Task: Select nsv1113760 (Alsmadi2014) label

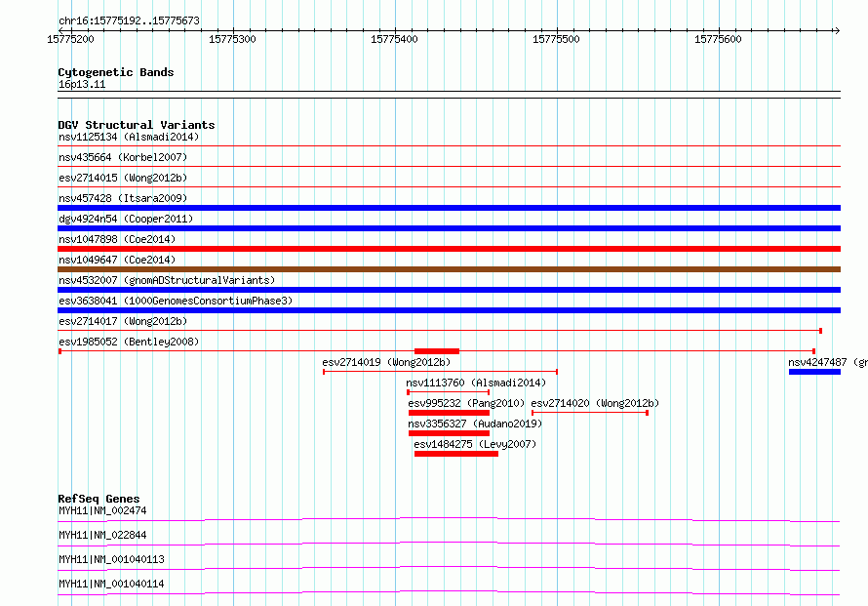Action: (x=476, y=383)
